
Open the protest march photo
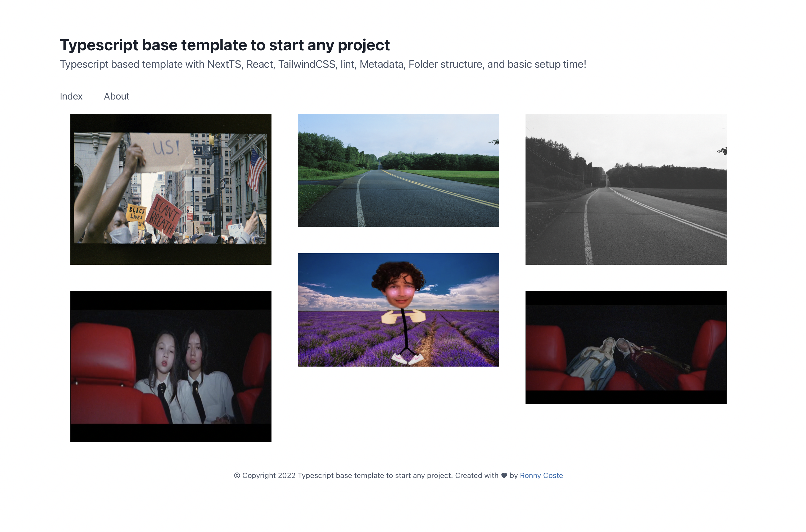point(171,189)
